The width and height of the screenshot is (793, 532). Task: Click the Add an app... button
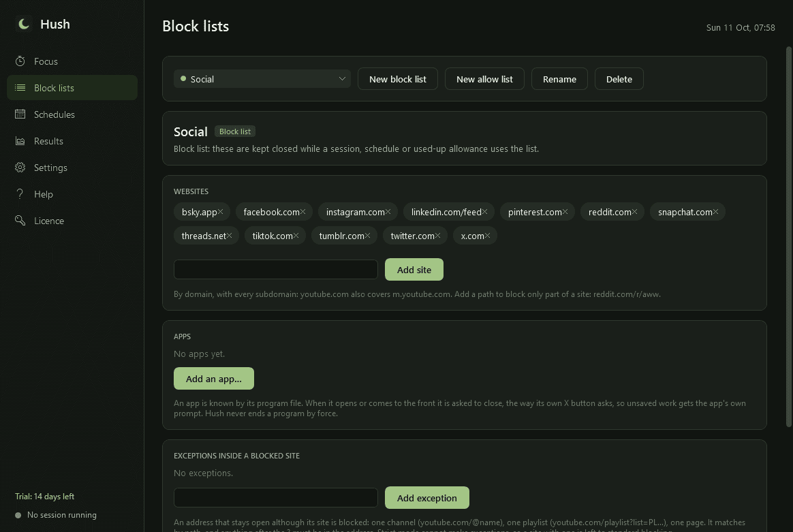(x=214, y=379)
